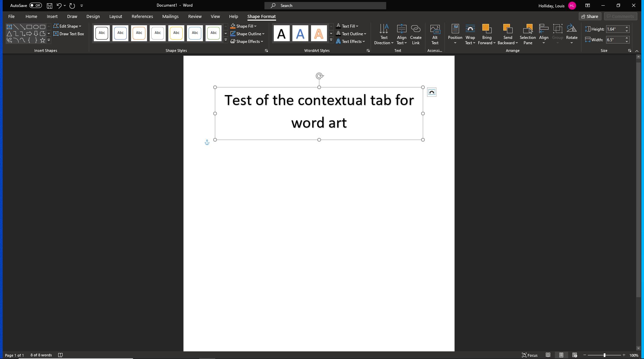This screenshot has width=644, height=359.
Task: Toggle the AutoSave switch
Action: (x=35, y=6)
